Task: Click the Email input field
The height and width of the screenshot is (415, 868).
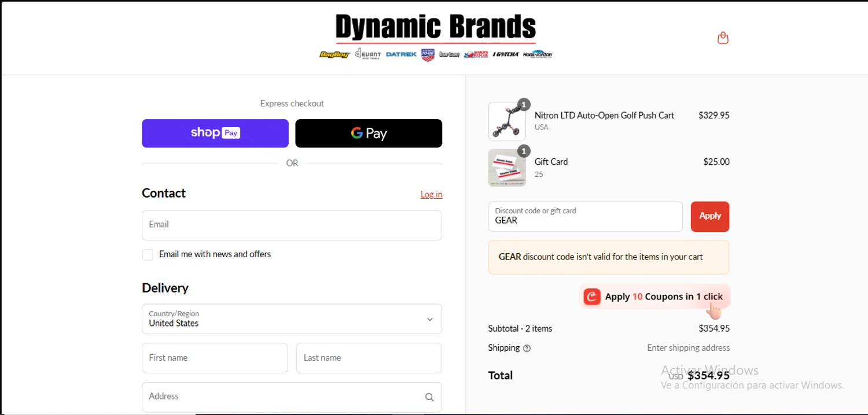Action: point(292,225)
